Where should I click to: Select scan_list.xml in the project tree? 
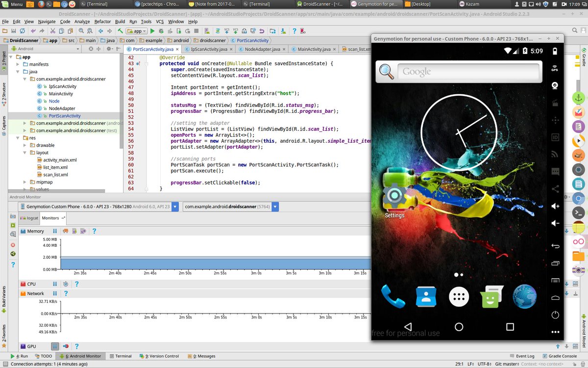(x=55, y=175)
